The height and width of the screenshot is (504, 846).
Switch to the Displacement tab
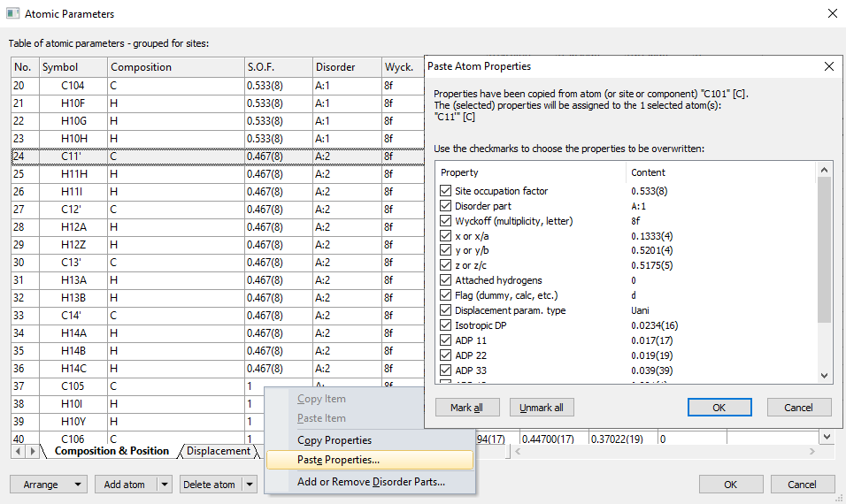coord(218,451)
